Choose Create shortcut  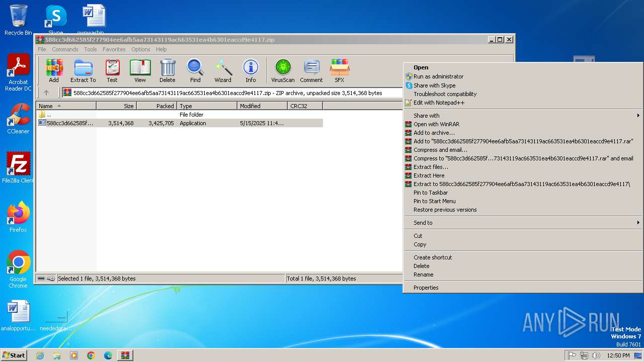(523, 257)
